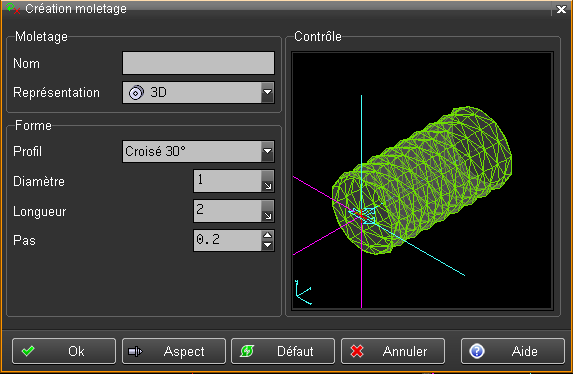Screen dimensions: 573x374
Task: Click the Pas value field
Action: [228, 241]
